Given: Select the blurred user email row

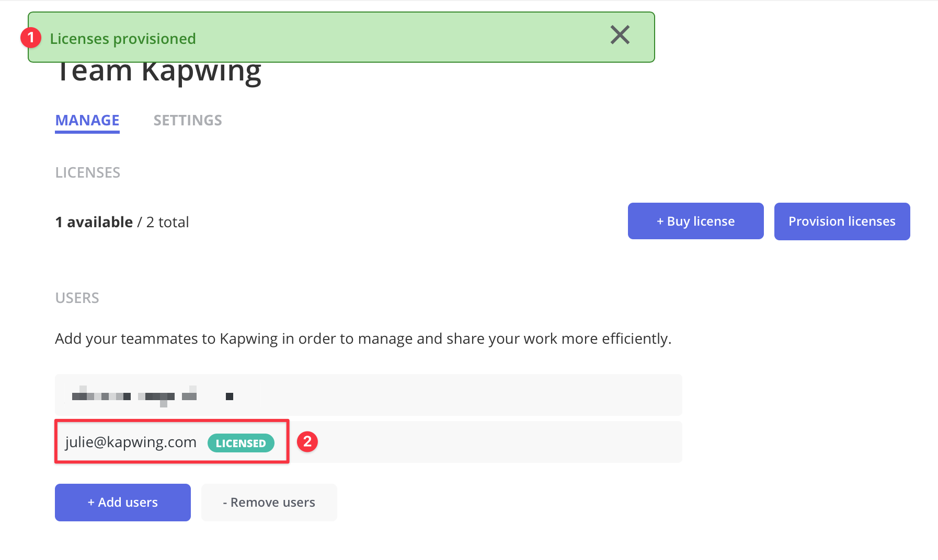Looking at the screenshot, I should (368, 395).
